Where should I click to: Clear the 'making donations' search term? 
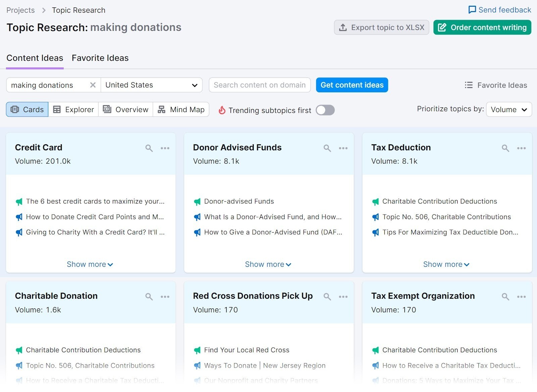click(x=93, y=85)
